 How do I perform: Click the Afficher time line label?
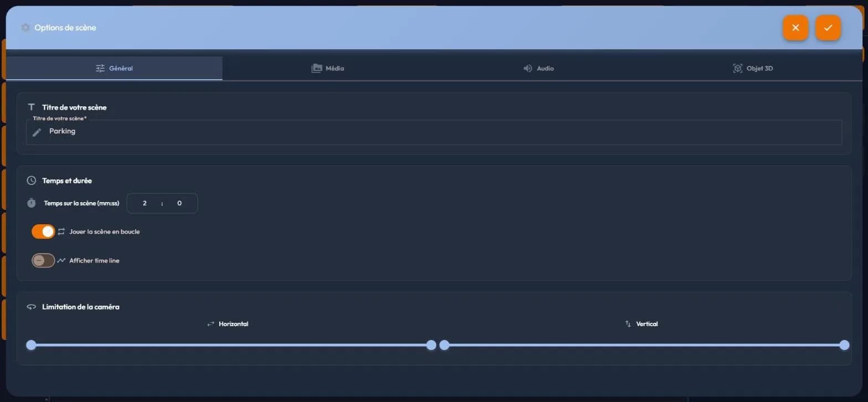(94, 260)
